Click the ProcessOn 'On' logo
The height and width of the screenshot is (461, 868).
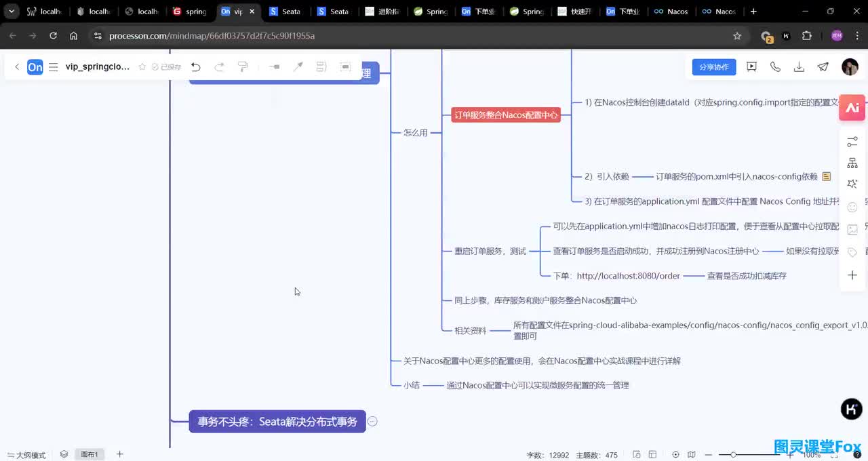click(35, 67)
